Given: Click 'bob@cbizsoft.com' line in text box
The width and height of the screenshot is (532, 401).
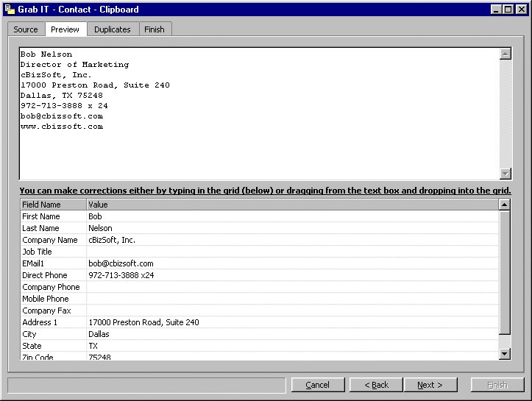Looking at the screenshot, I should pyautogui.click(x=62, y=116).
